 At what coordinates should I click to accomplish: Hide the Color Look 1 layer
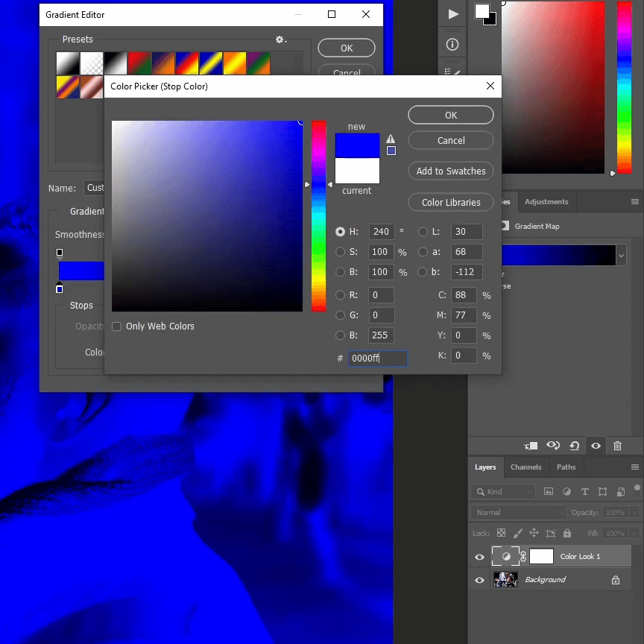tap(479, 557)
